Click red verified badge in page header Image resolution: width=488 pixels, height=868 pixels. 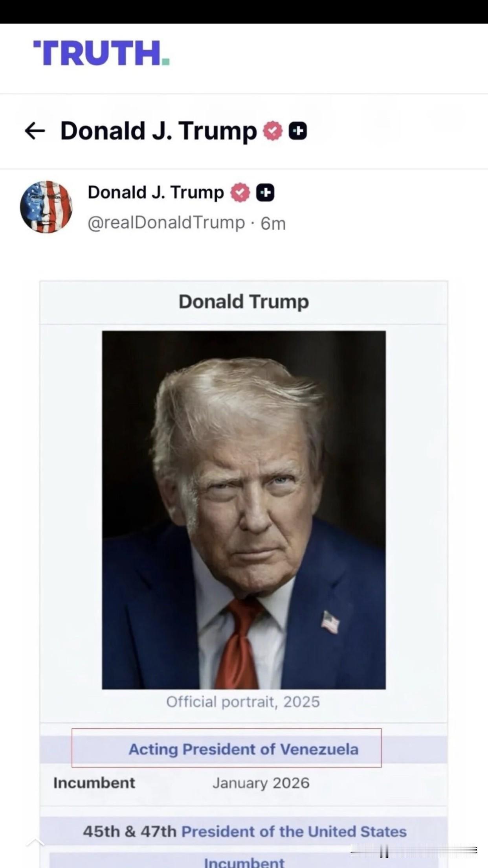273,131
